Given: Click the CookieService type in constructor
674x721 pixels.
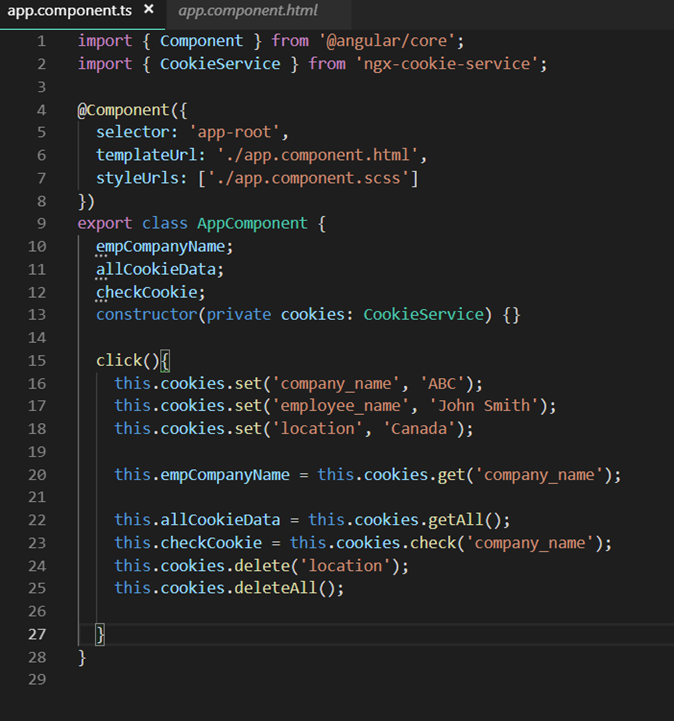Looking at the screenshot, I should pyautogui.click(x=423, y=315).
